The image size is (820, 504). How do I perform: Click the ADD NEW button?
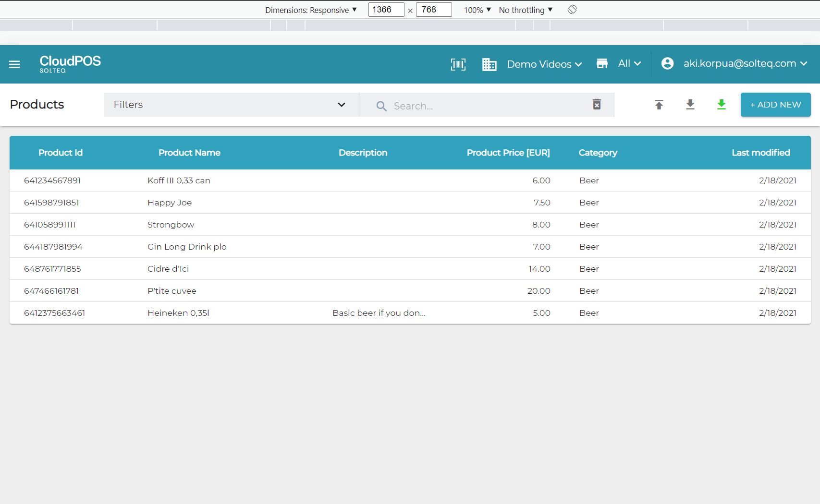(775, 105)
